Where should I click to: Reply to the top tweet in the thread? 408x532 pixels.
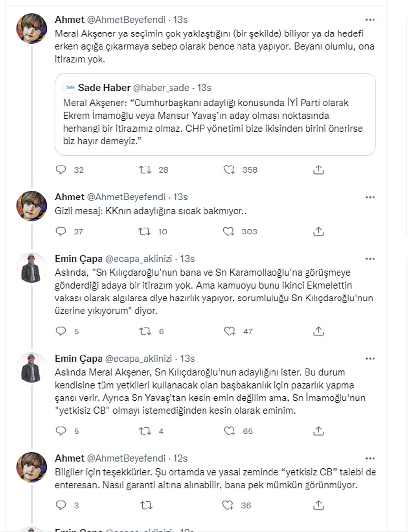(61, 169)
